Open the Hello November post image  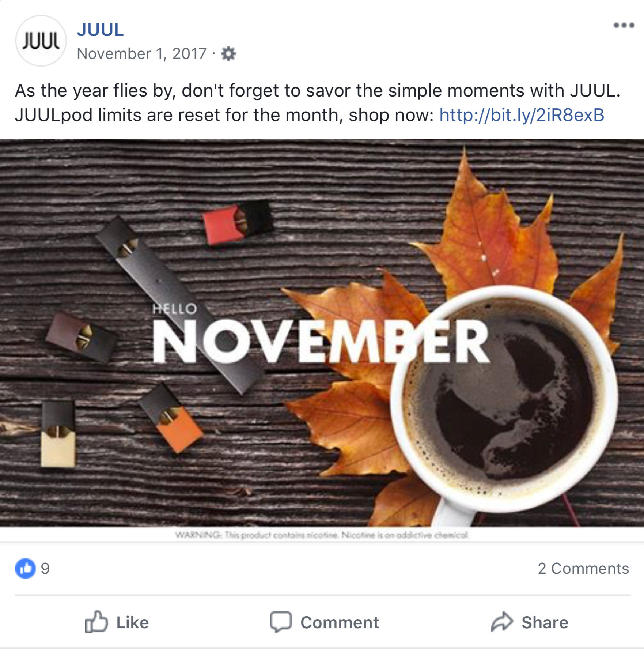[322, 333]
